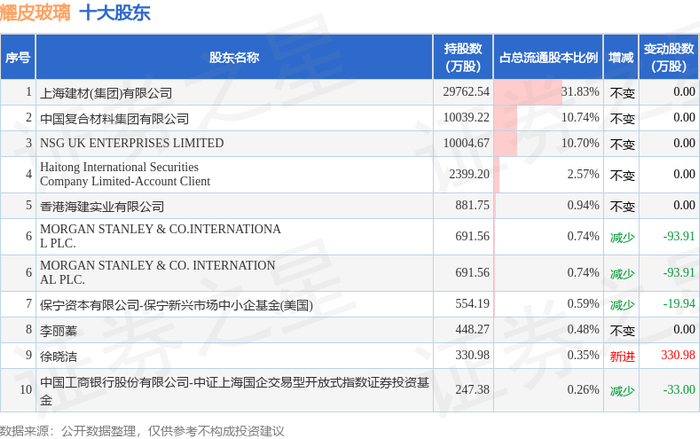Click NSG UK ENTERPRISES LIMITED
Image resolution: width=700 pixels, height=439 pixels.
click(131, 143)
